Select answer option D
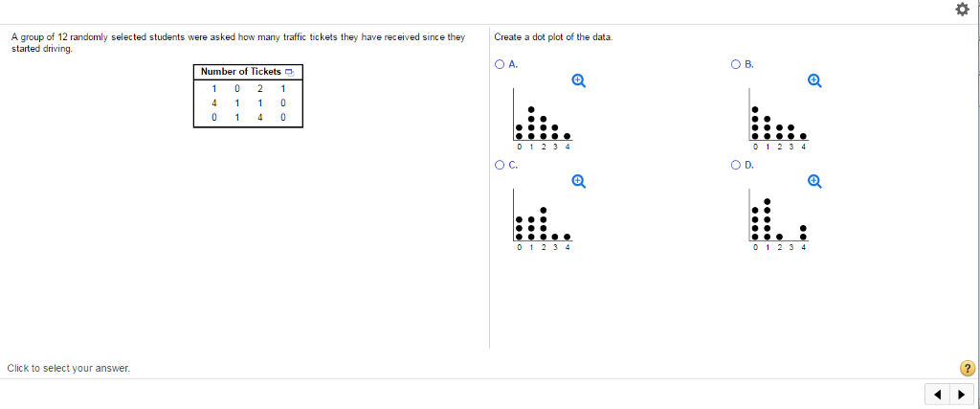 [x=736, y=165]
